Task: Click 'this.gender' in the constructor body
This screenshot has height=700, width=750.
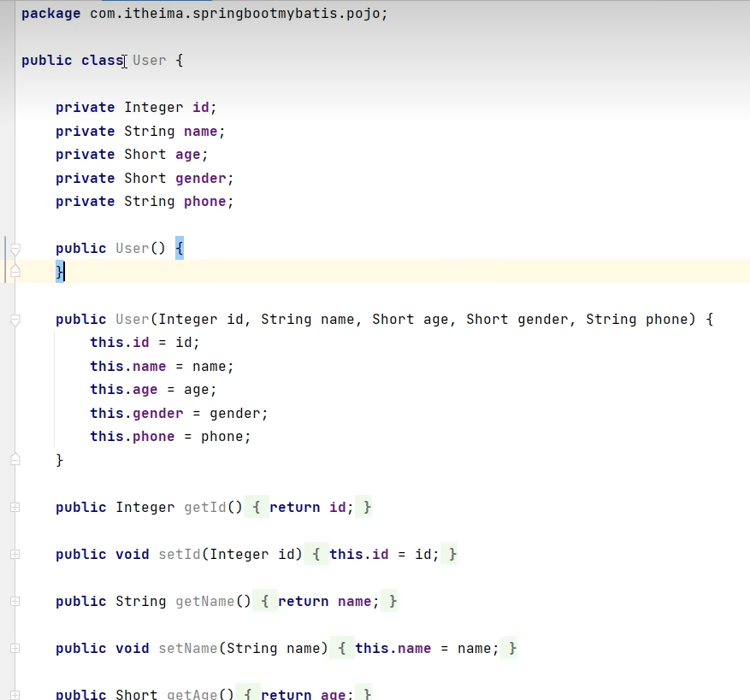Action: (137, 413)
